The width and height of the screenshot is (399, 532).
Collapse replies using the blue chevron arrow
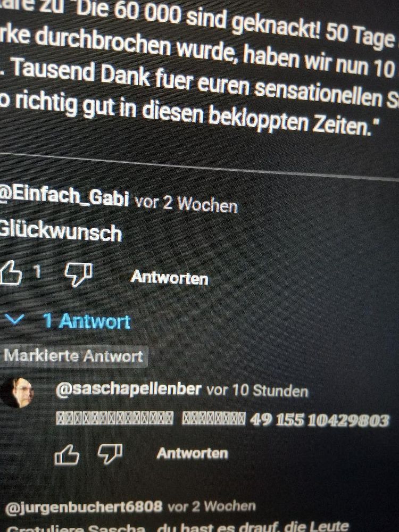pyautogui.click(x=14, y=319)
